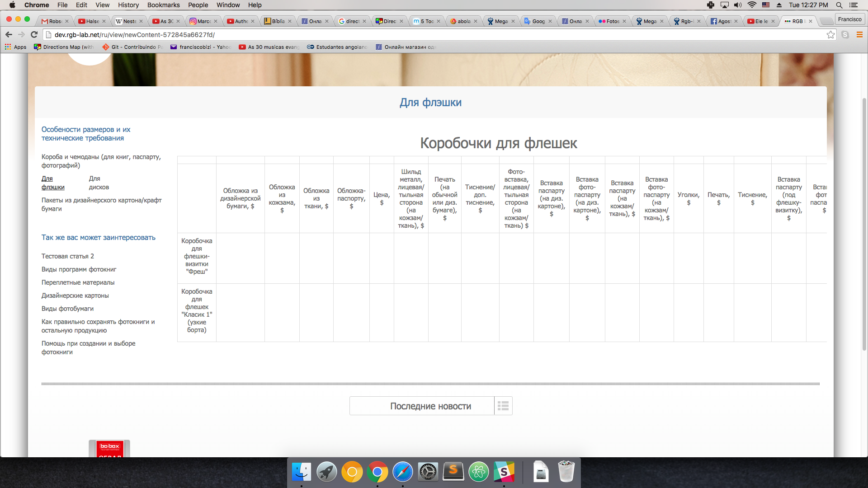This screenshot has height=488, width=868.
Task: Open Finder from the dock
Action: click(301, 472)
